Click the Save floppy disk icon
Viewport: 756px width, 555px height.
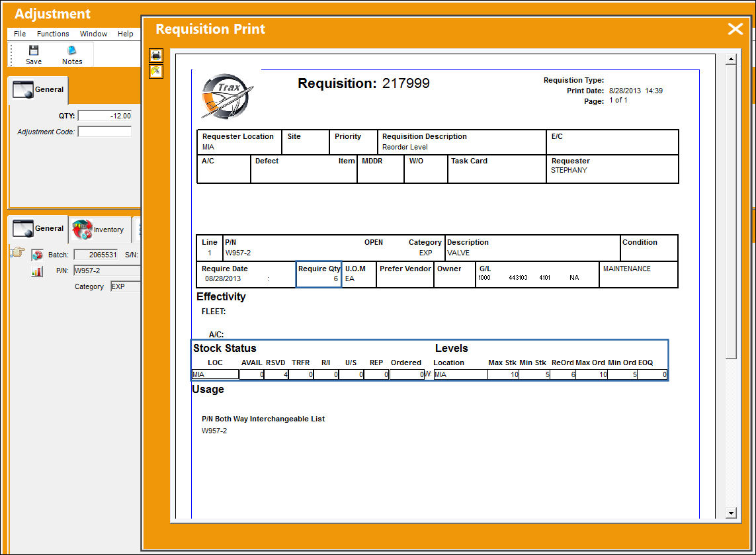tap(33, 50)
